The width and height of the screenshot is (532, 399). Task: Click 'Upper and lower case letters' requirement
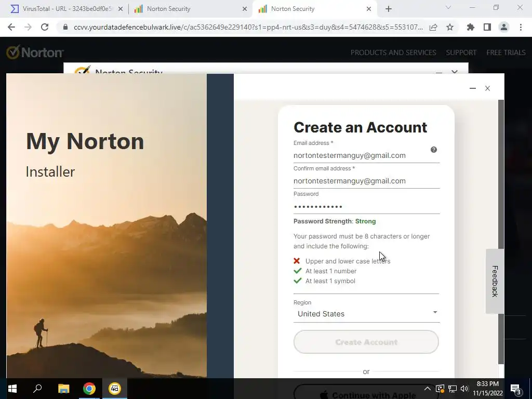348,261
